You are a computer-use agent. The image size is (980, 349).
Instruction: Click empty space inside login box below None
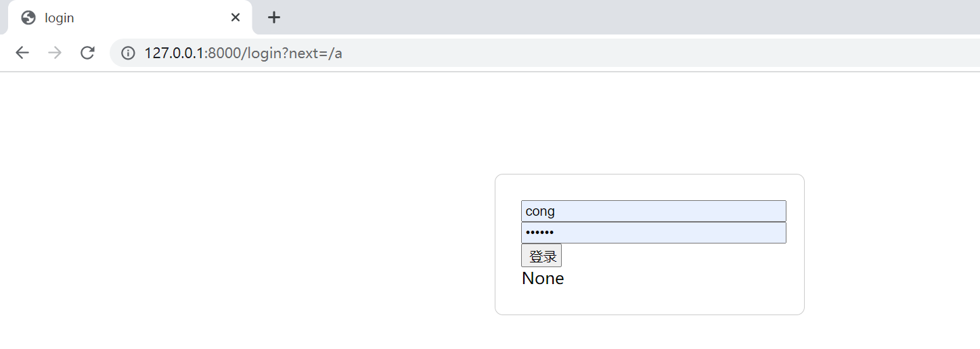point(650,301)
